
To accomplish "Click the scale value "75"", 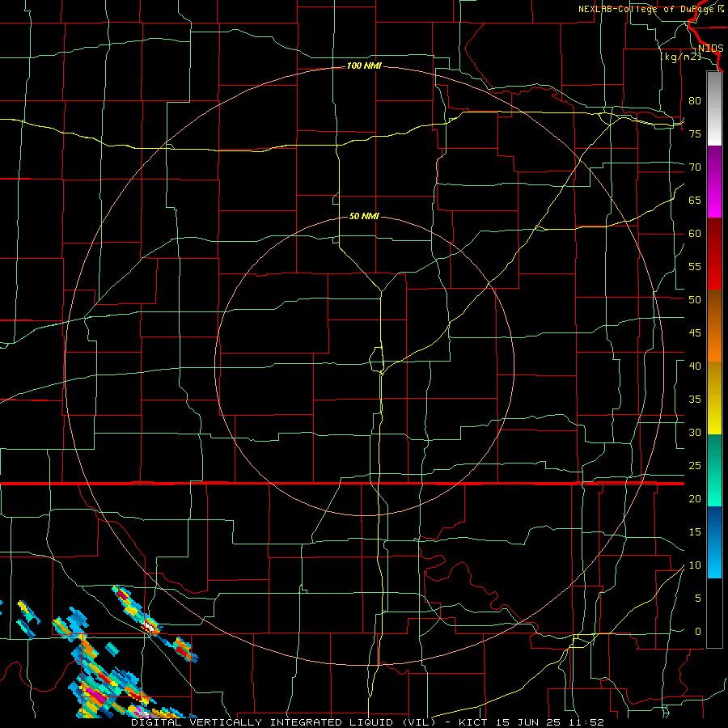I will (x=695, y=133).
